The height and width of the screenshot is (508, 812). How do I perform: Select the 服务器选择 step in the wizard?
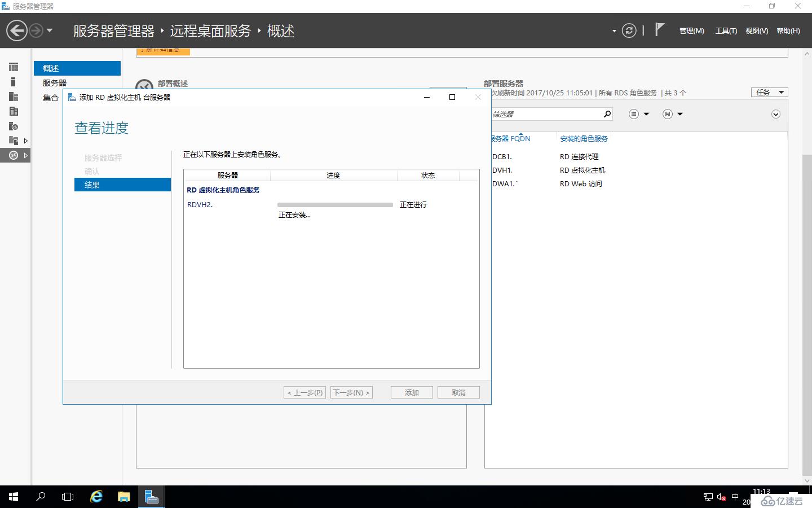point(103,157)
